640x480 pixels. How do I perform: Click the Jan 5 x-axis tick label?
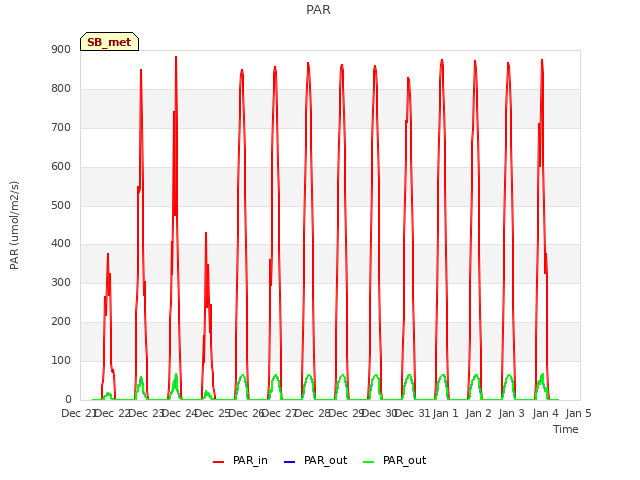578,413
